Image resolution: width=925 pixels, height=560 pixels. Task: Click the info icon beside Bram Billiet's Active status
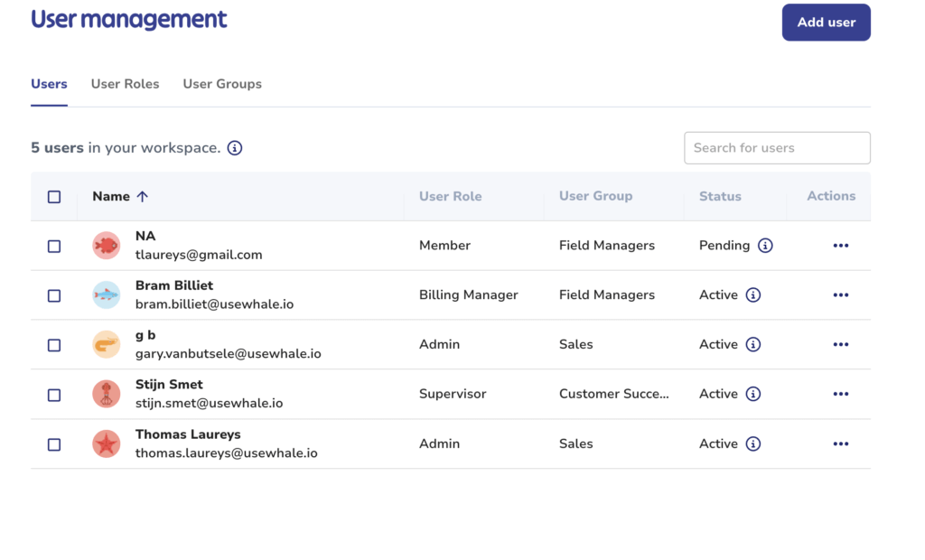(x=753, y=295)
